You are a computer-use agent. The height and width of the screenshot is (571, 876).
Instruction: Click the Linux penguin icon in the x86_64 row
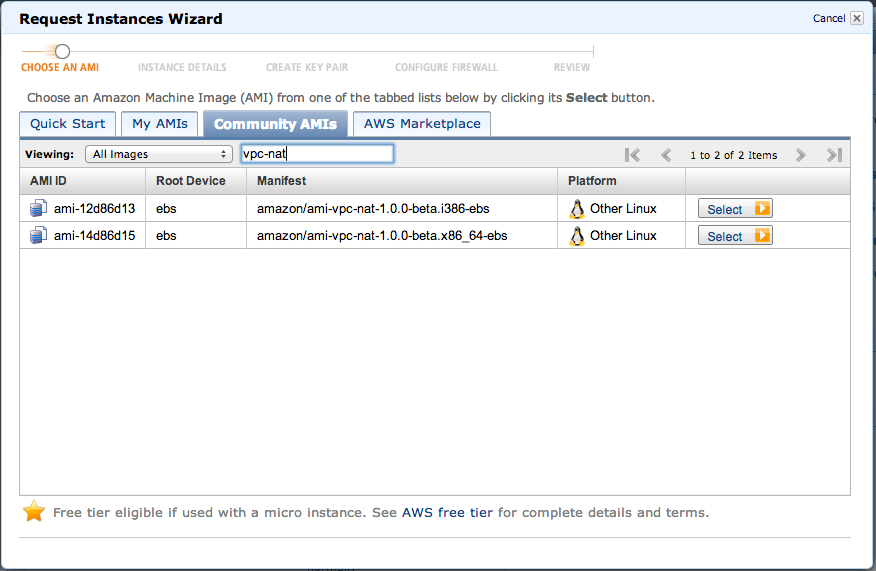[577, 236]
